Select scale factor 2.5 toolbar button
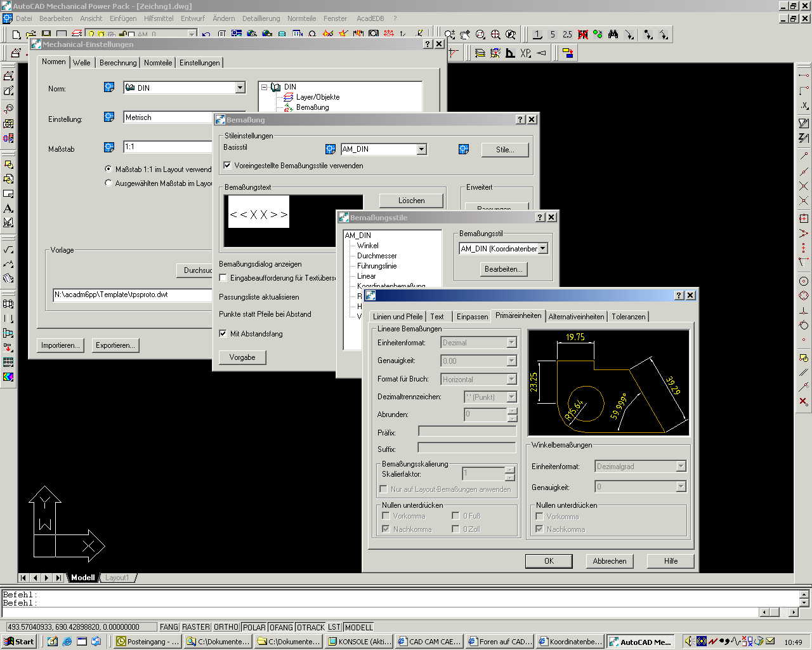The height and width of the screenshot is (650, 812). tap(567, 34)
